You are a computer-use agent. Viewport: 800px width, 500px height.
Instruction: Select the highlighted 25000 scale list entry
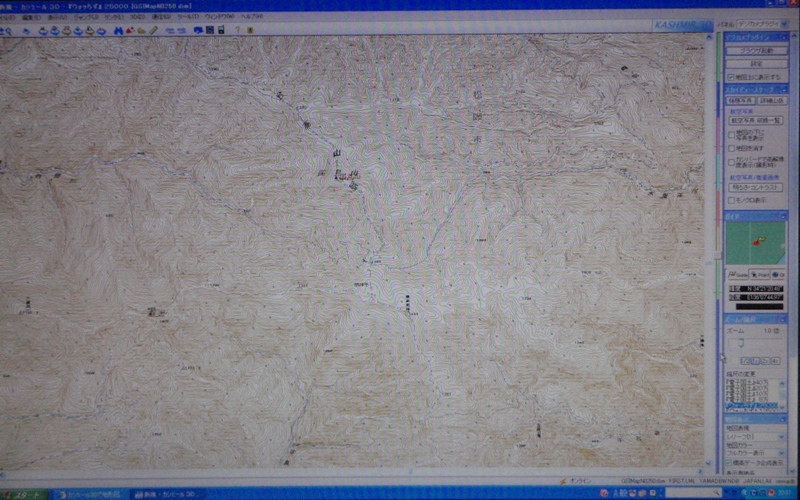752,406
